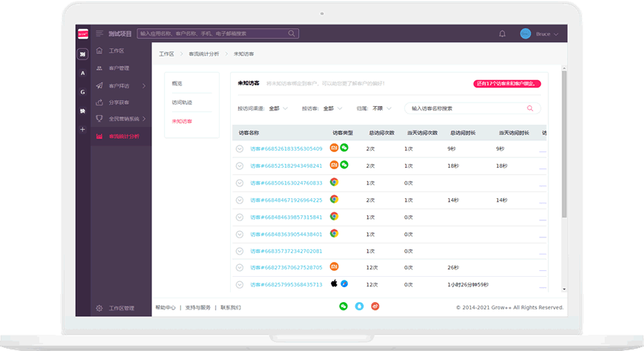
Task: Expand row for visitor #668526183356305409
Action: point(240,148)
